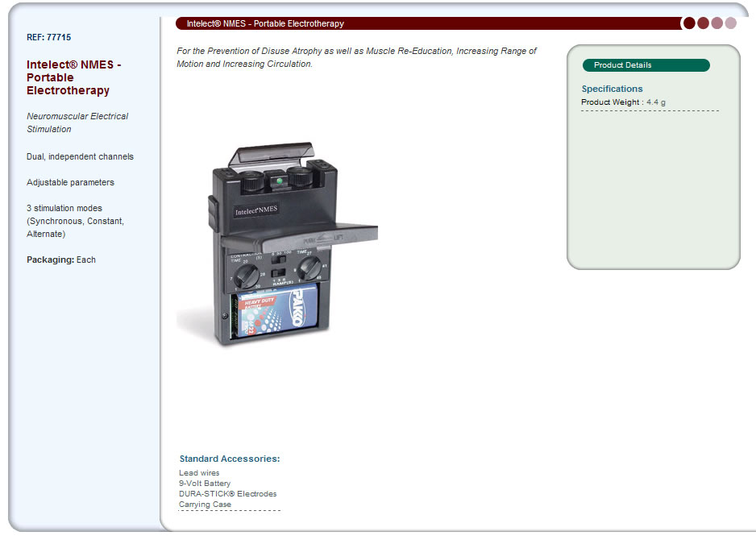Select the Lead wires accessory line

[x=199, y=473]
